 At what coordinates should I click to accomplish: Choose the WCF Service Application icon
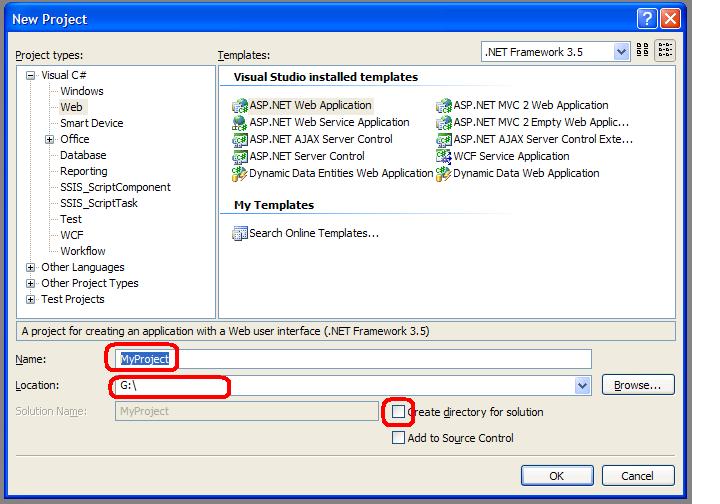pos(444,157)
